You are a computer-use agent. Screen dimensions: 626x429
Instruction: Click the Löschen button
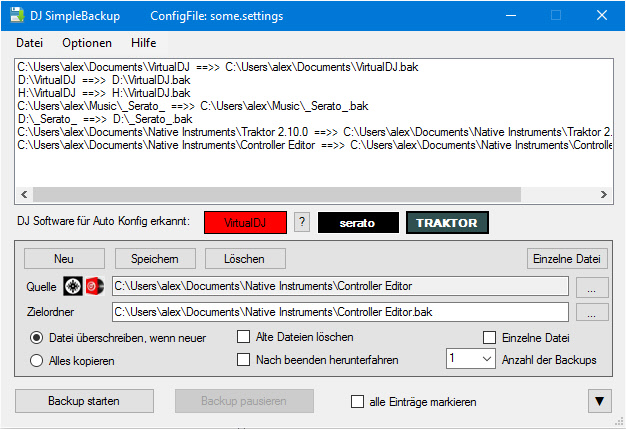pyautogui.click(x=245, y=259)
